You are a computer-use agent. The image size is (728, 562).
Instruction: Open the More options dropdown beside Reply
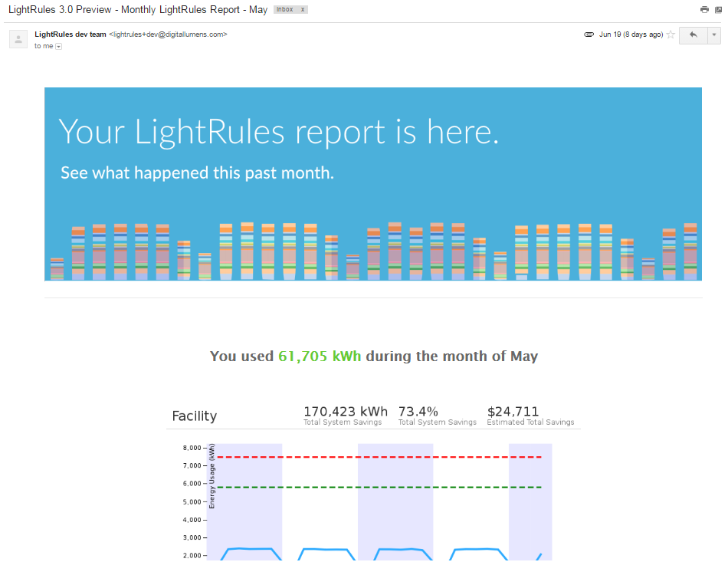tap(714, 35)
